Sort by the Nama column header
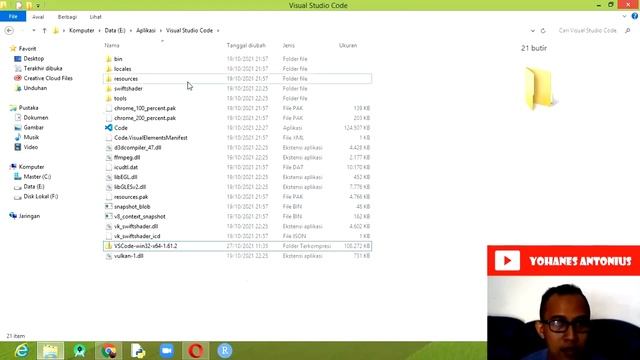 112,45
